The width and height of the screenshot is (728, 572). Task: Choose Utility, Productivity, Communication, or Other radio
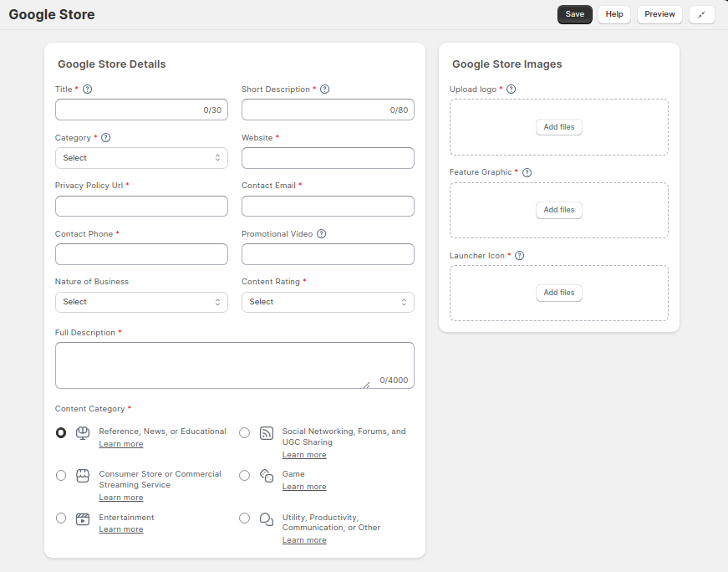tap(244, 518)
